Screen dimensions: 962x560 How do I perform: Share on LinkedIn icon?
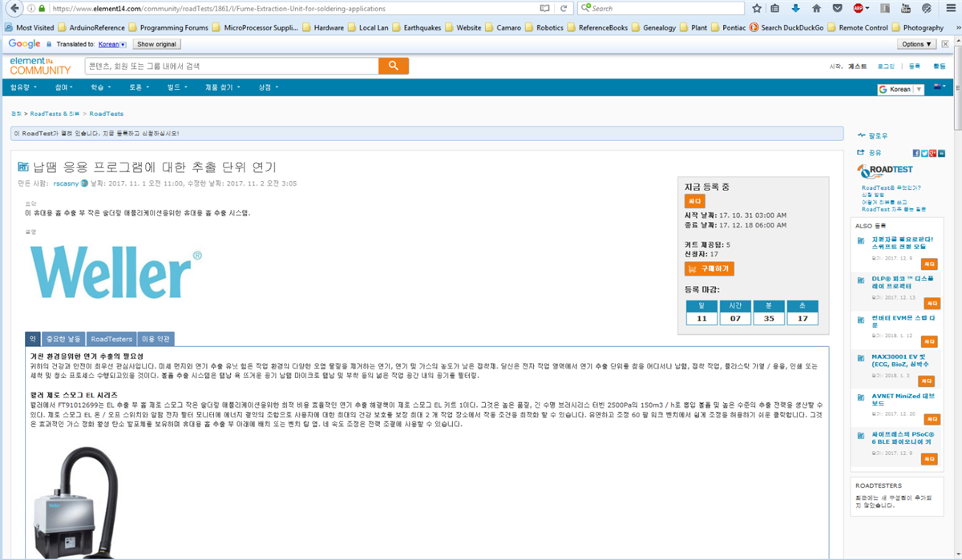[940, 153]
